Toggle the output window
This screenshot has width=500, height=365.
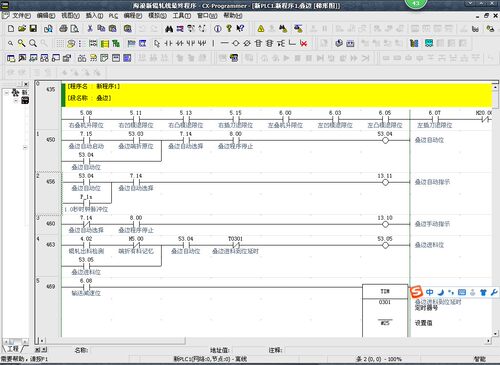[x=22, y=58]
